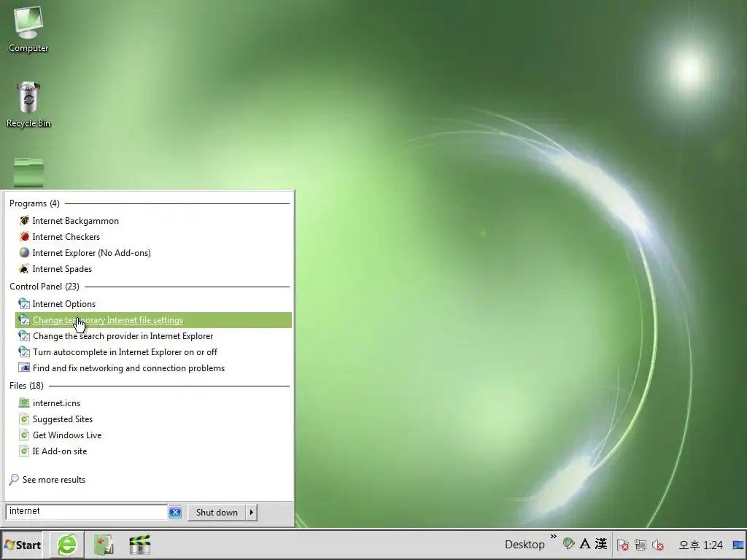Click the Shut down button

click(217, 513)
